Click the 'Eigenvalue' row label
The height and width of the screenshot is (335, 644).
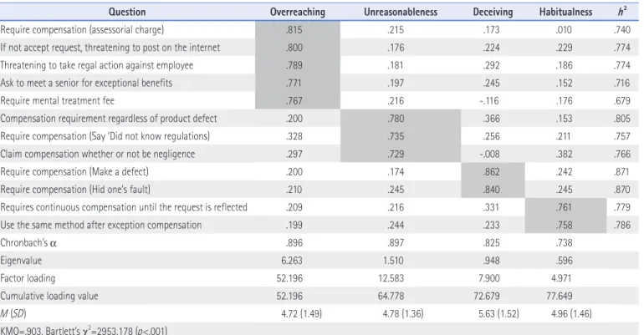pyautogui.click(x=21, y=261)
